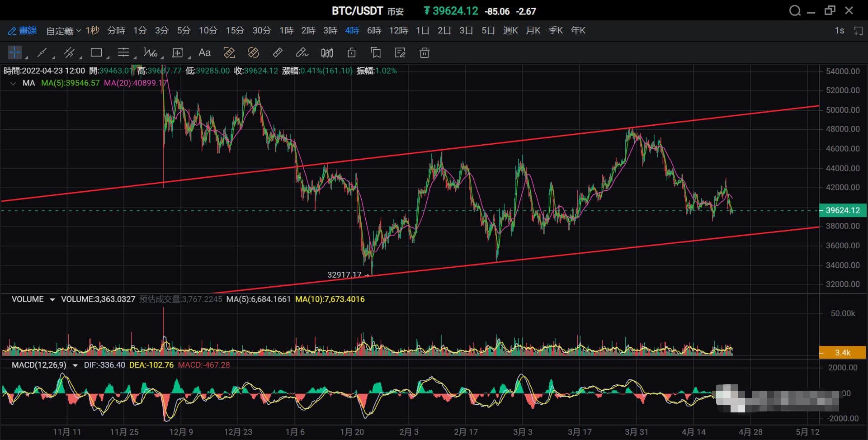Viewport: 868px width, 440px height.
Task: Click the candlestick chart style icon
Action: point(327,53)
